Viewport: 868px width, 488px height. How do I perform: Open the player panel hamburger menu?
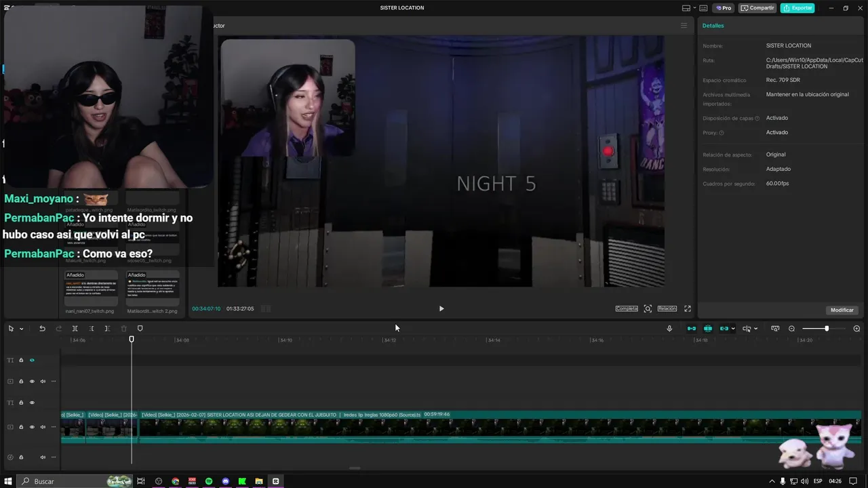(x=684, y=26)
